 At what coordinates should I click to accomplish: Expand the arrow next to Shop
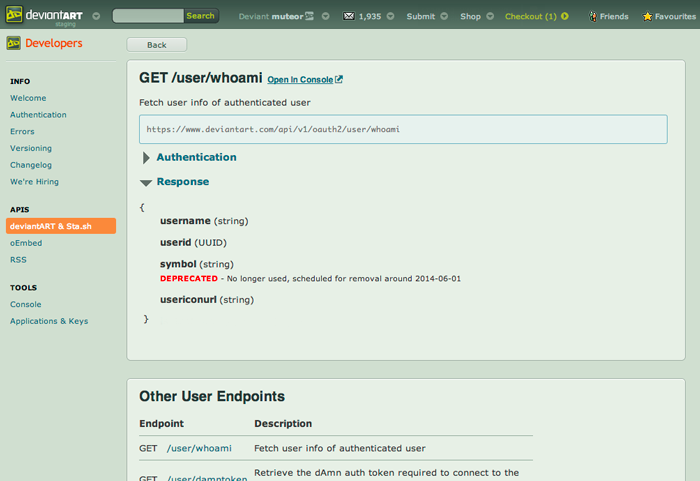pos(490,16)
